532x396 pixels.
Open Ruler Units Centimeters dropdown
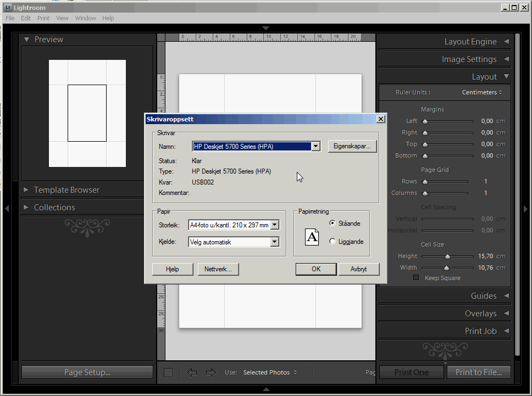pyautogui.click(x=482, y=92)
